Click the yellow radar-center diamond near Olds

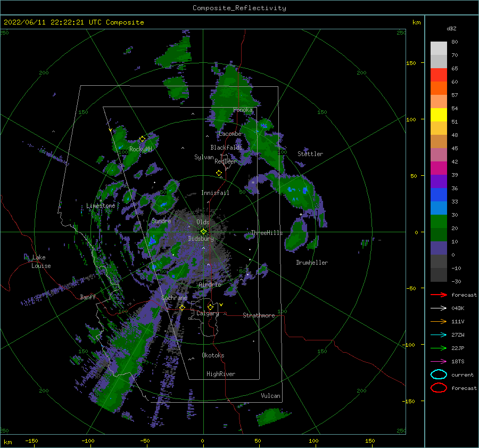[x=203, y=232]
